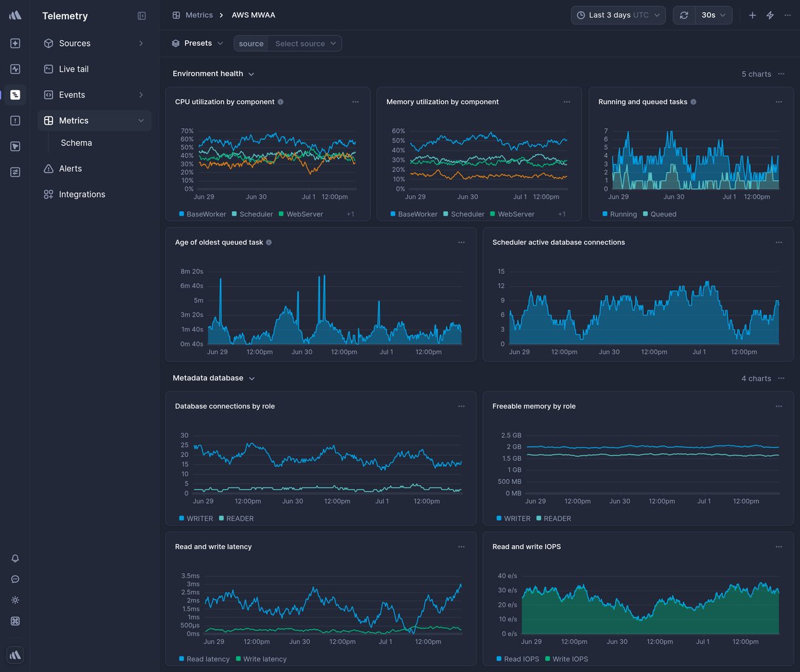Open the command-key shortcut icon
800x672 pixels.
point(15,621)
